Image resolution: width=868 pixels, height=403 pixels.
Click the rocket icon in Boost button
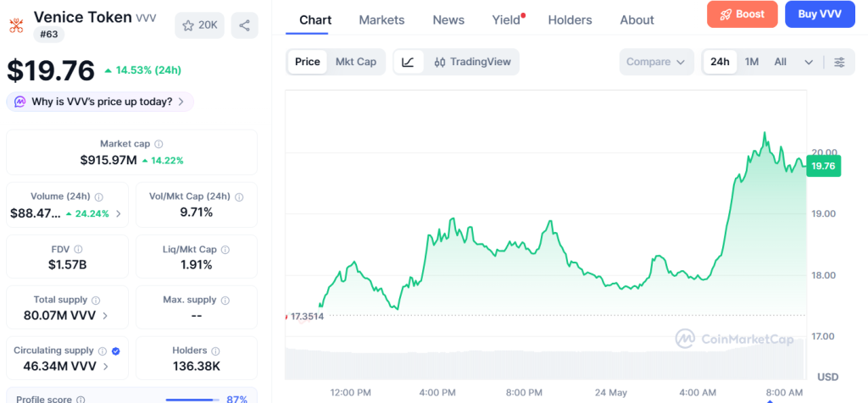pos(726,15)
